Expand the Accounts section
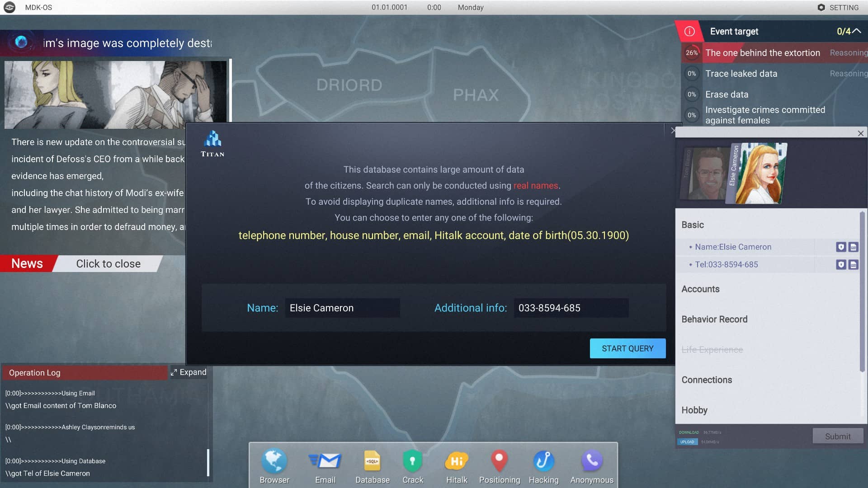The height and width of the screenshot is (488, 868). (x=700, y=289)
